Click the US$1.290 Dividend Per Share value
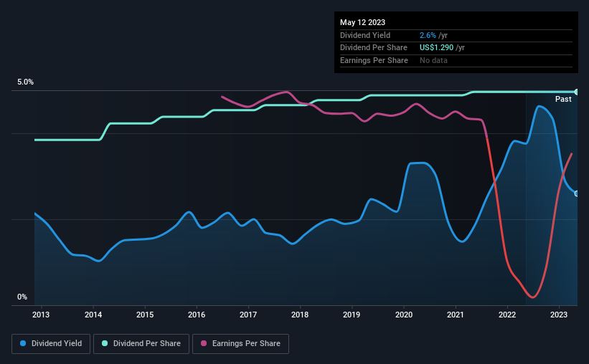This screenshot has height=364, width=589. (436, 48)
